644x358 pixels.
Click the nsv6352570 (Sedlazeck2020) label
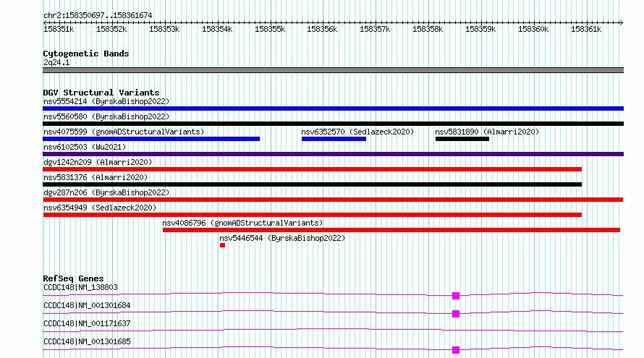pos(357,132)
